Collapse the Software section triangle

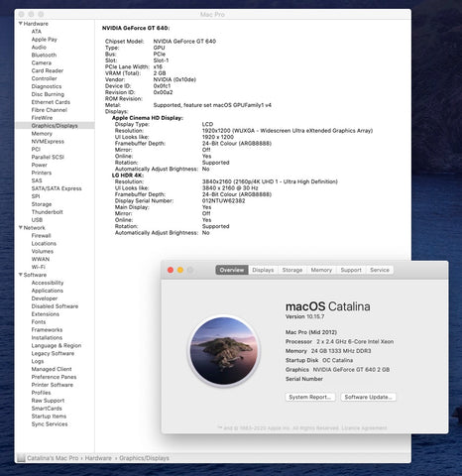tap(21, 275)
